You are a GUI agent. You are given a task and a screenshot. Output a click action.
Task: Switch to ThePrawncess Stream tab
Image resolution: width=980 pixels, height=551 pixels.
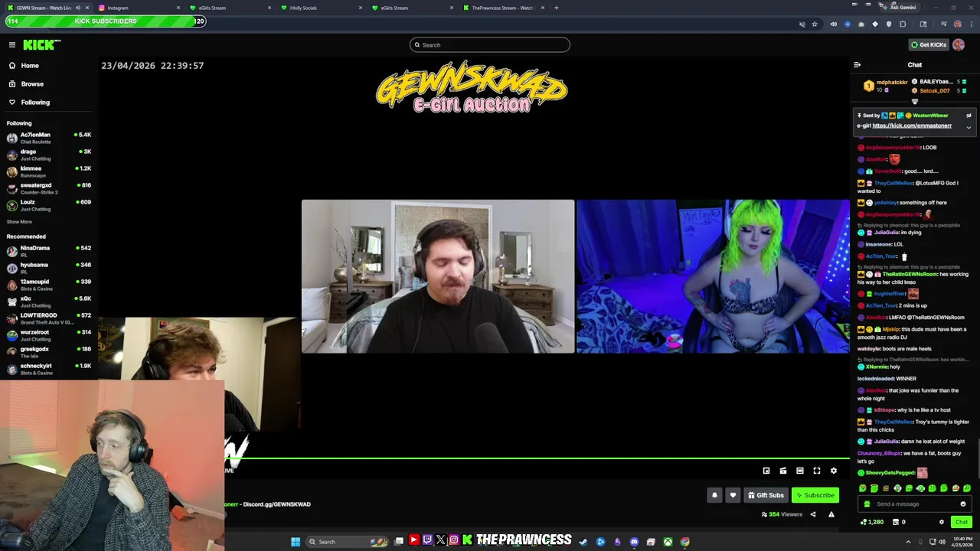click(x=501, y=8)
